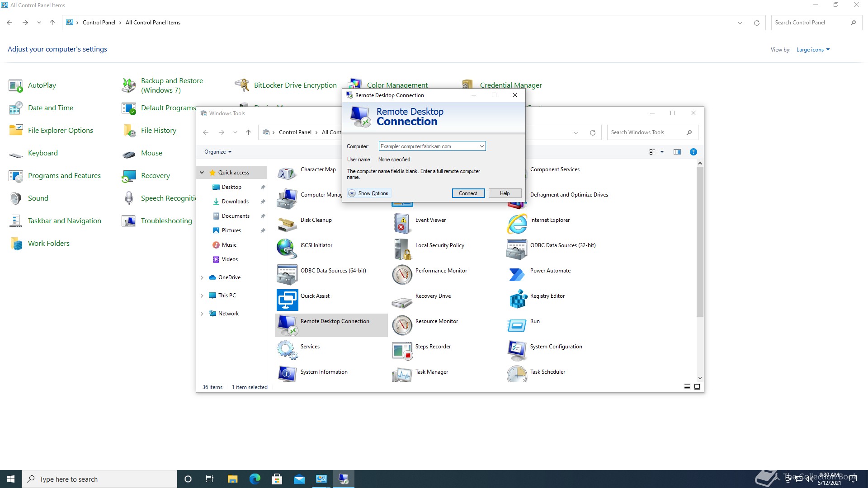Open the Internet Explorer icon
Screen dimensions: 868x488
[x=517, y=224]
